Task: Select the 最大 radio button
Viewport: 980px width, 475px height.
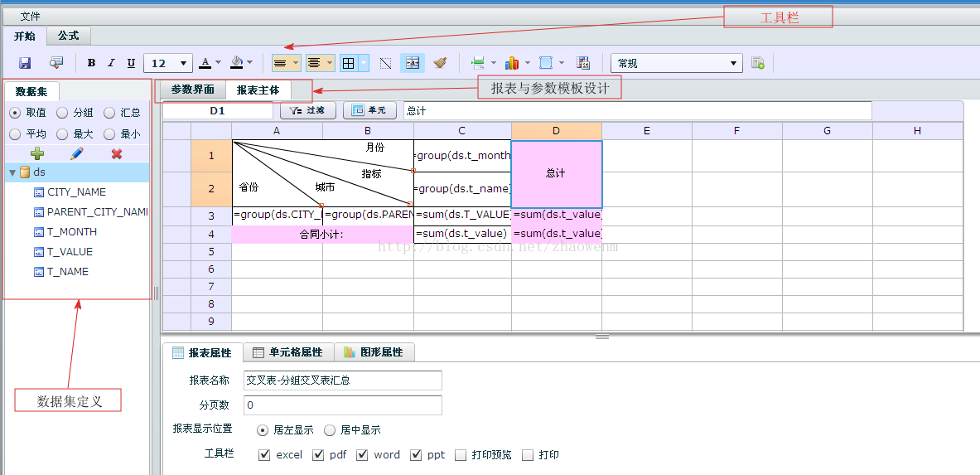Action: (62, 134)
